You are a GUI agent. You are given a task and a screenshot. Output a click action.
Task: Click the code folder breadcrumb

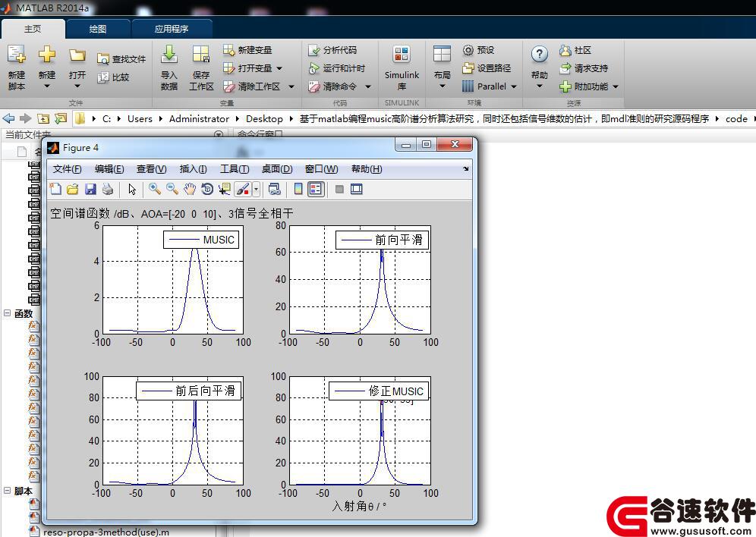point(736,118)
